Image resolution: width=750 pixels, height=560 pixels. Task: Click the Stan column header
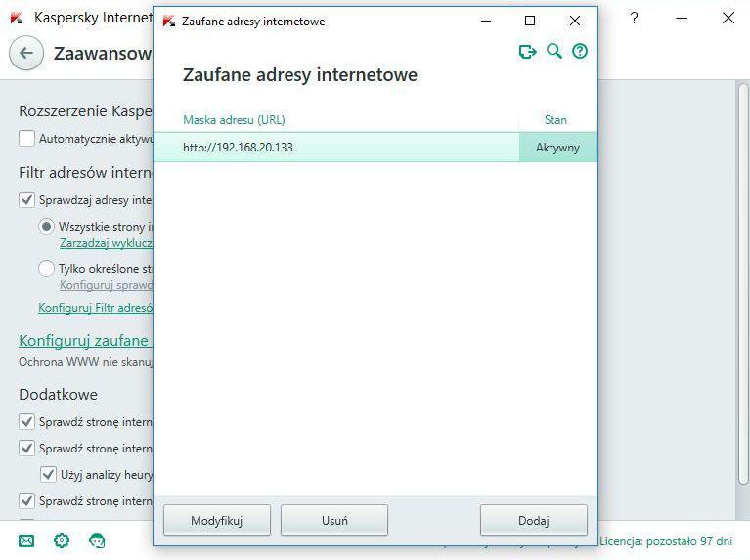coord(555,119)
